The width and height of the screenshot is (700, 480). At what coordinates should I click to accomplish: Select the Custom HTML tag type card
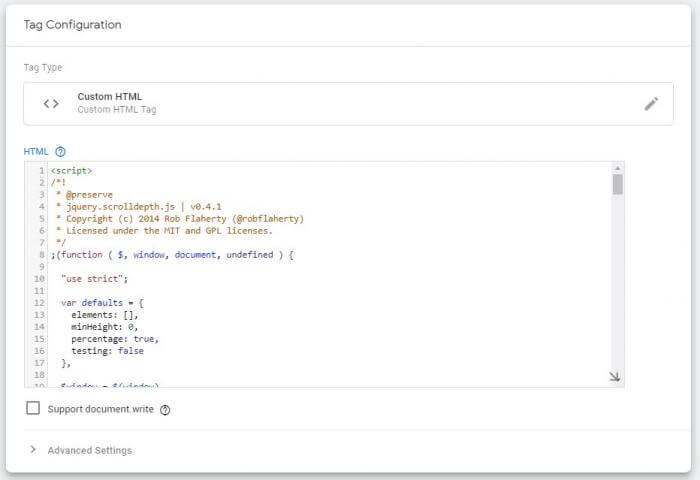[x=348, y=104]
